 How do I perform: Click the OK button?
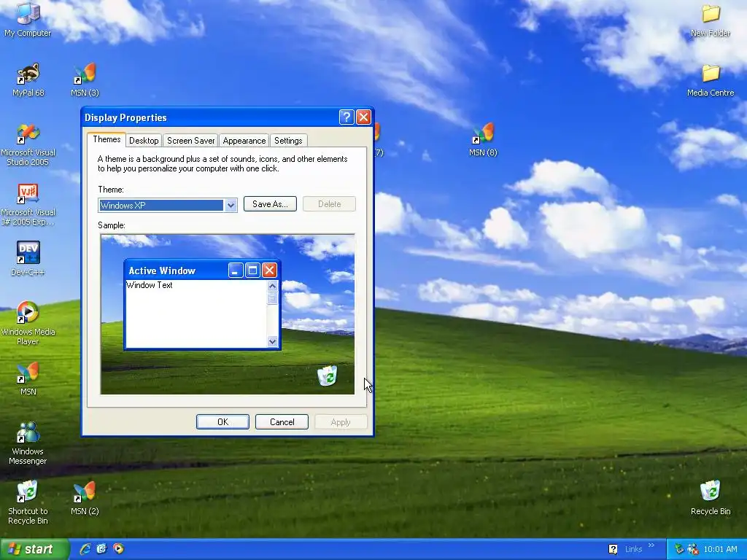pyautogui.click(x=222, y=422)
